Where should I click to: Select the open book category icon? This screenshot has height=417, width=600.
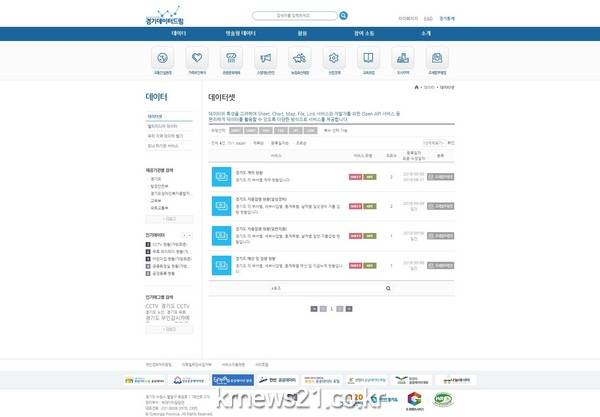pos(369,57)
